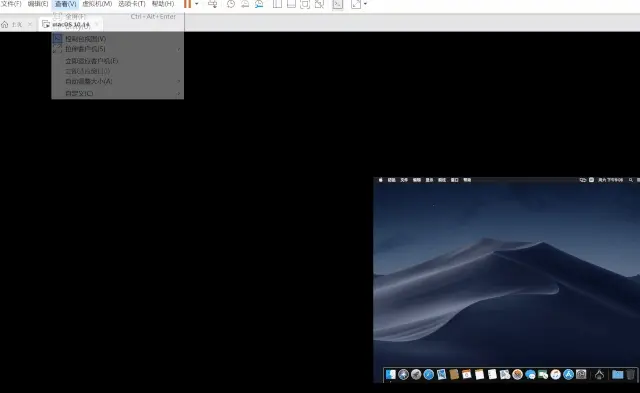Open the 帮助 menu in macOS guest
Screen dimensions: 640x393
pyautogui.click(x=467, y=180)
